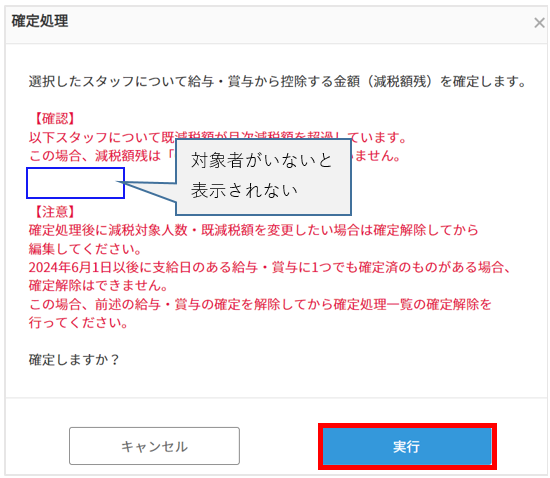Click the 【確認】 heading
Image resolution: width=550 pixels, height=478 pixels.
[55, 119]
